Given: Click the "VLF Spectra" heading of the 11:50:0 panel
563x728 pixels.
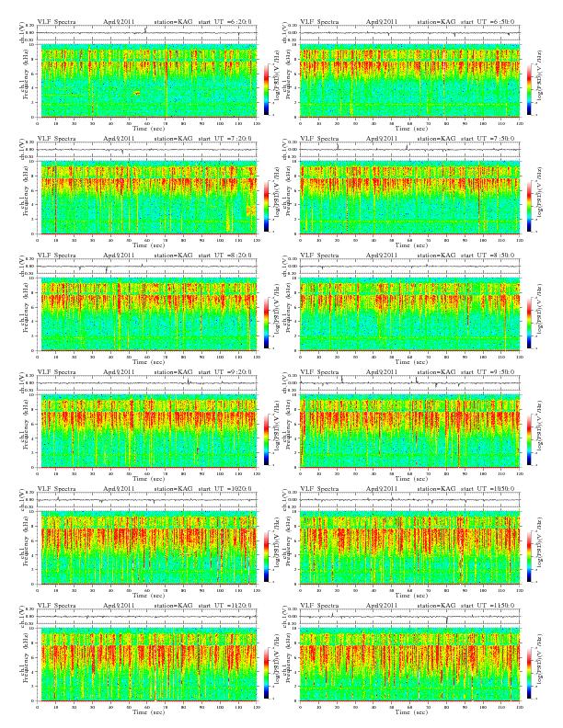Looking at the screenshot, I should tap(319, 606).
